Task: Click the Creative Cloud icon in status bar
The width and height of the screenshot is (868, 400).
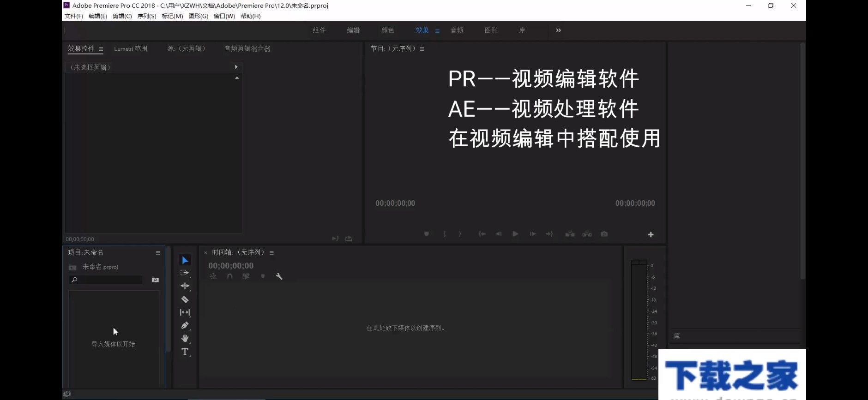Action: point(67,394)
